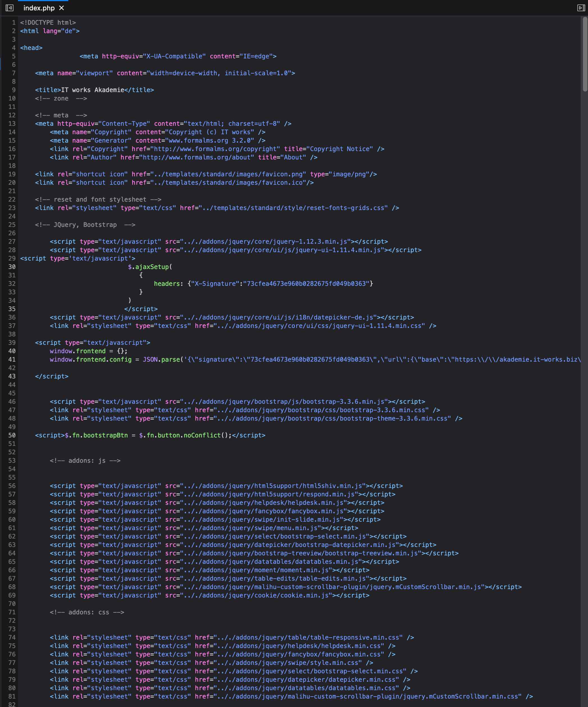This screenshot has height=707, width=588.
Task: Open the reset-fonts-grids.css href link
Action: coord(293,208)
